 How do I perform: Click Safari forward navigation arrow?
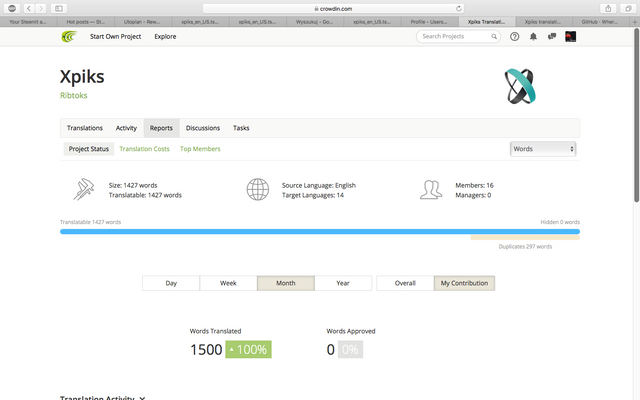coord(40,8)
